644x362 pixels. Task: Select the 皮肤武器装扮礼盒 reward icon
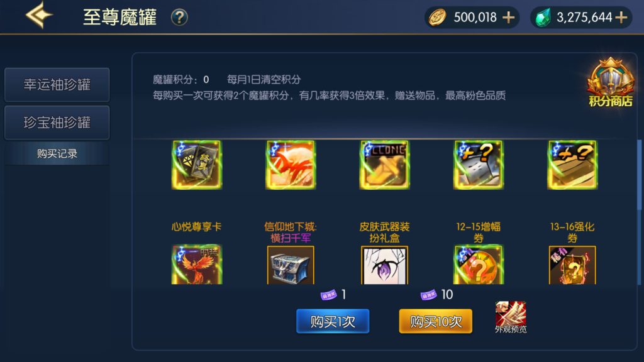click(x=384, y=165)
